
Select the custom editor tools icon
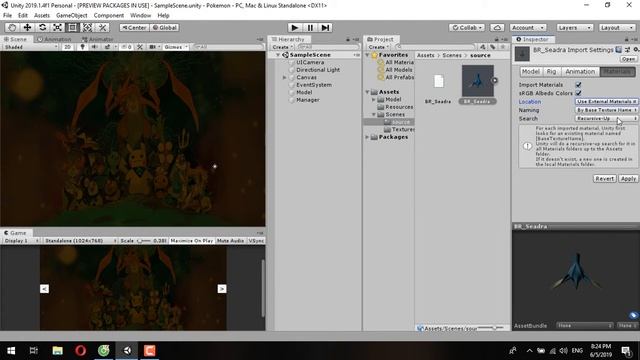(102, 27)
